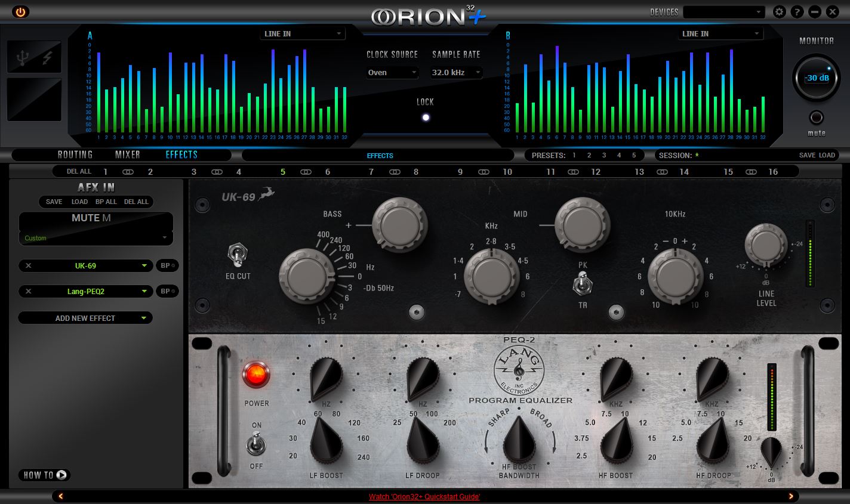This screenshot has height=504, width=850.
Task: Open ADD NEW EFFECT dropdown
Action: click(x=85, y=319)
